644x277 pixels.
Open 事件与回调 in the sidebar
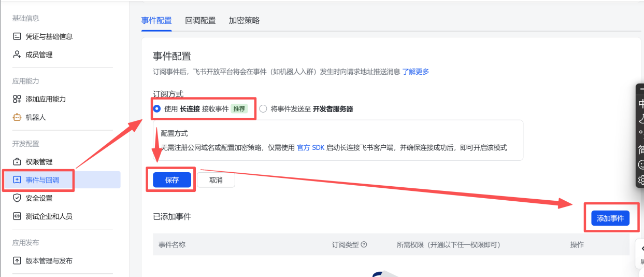61,180
